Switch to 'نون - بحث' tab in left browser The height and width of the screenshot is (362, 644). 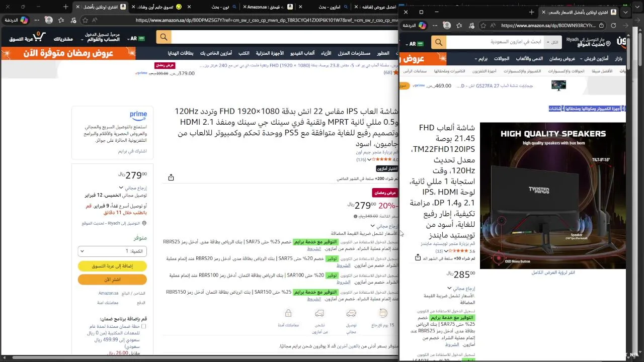pyautogui.click(x=217, y=7)
